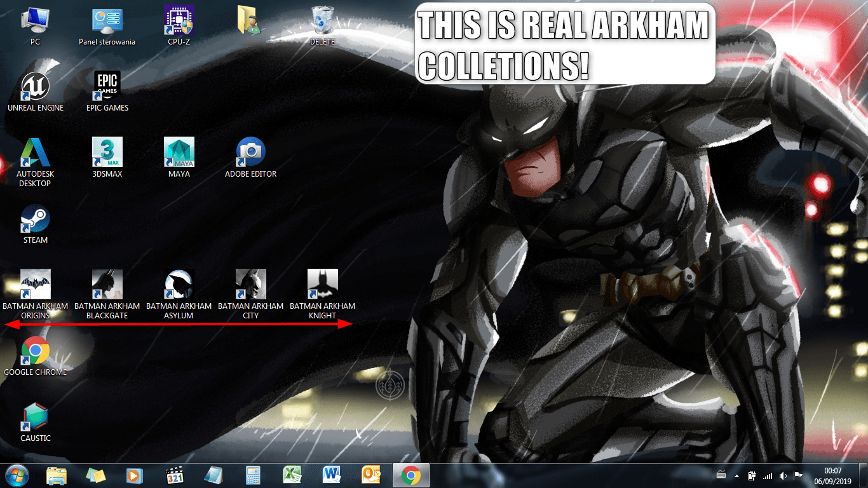
Task: Launch the CAUSTIC desktop shortcut
Action: 36,423
